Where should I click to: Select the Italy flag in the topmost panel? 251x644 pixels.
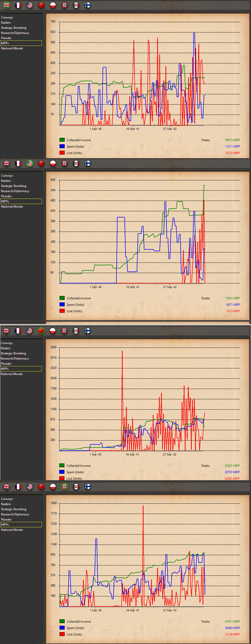(x=76, y=5)
